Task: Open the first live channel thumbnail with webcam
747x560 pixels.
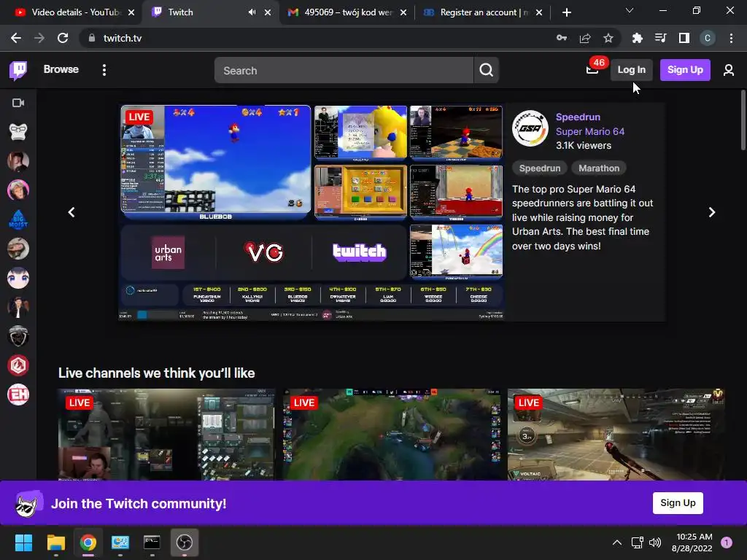Action: pos(166,435)
